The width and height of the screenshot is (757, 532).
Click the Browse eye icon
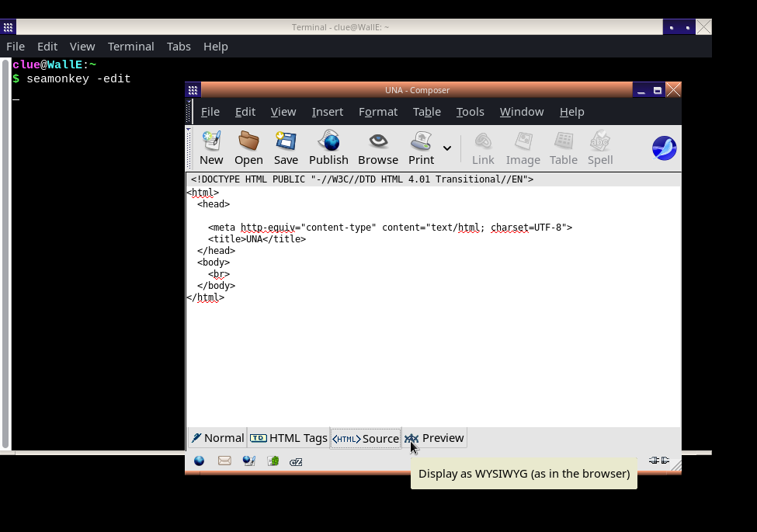tap(378, 148)
